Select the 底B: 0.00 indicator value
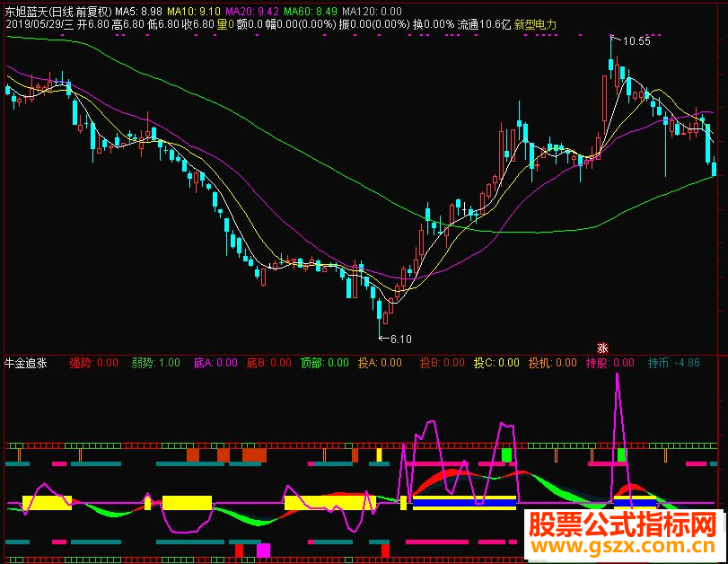The height and width of the screenshot is (564, 728). click(268, 363)
